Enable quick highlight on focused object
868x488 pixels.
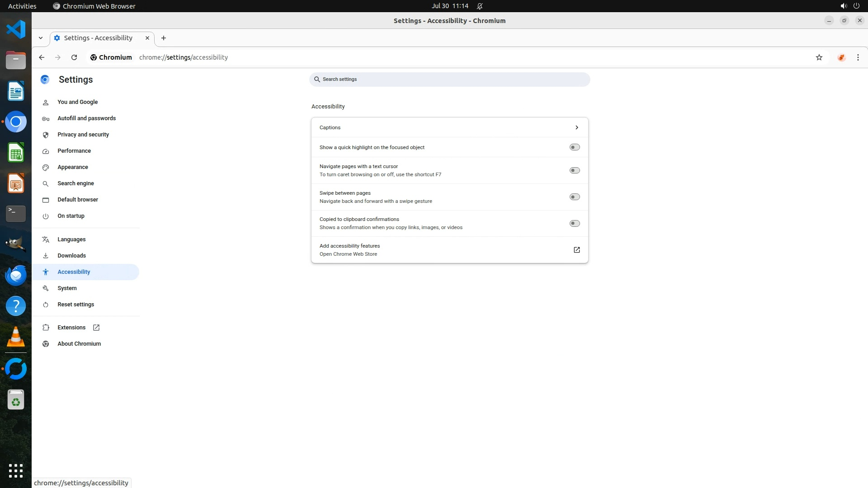[x=574, y=147]
